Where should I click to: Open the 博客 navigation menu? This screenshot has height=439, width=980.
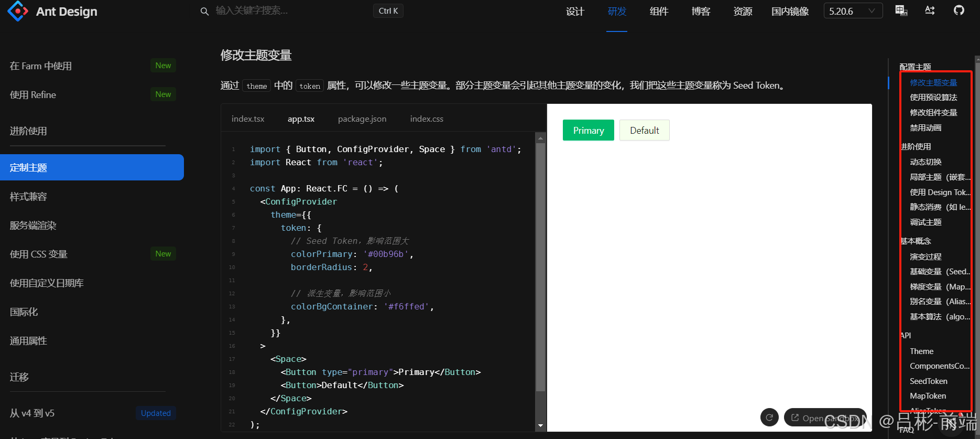coord(701,12)
